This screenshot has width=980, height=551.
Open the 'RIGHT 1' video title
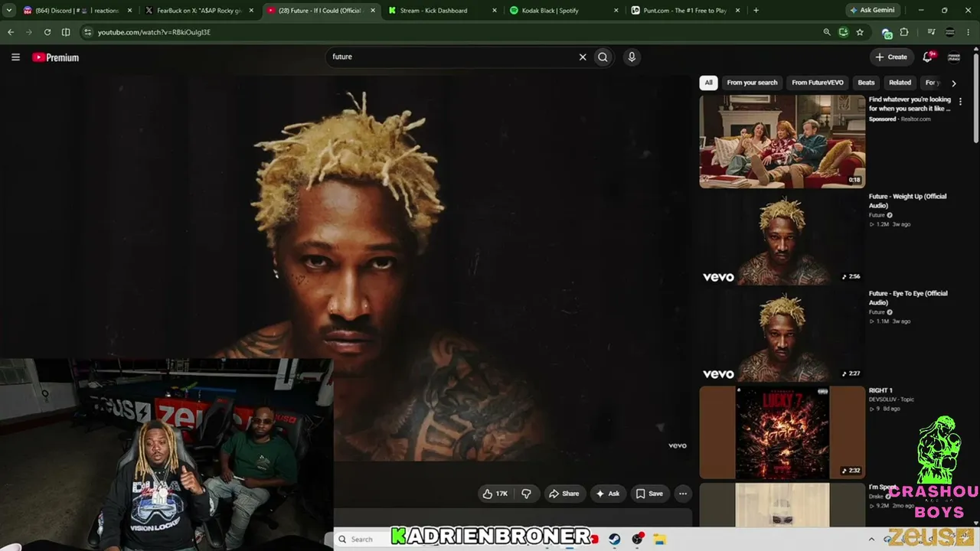pyautogui.click(x=880, y=390)
